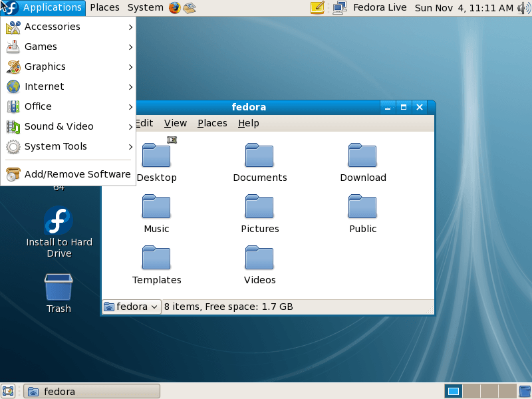Open the Edit menu in the fedora window

click(145, 123)
